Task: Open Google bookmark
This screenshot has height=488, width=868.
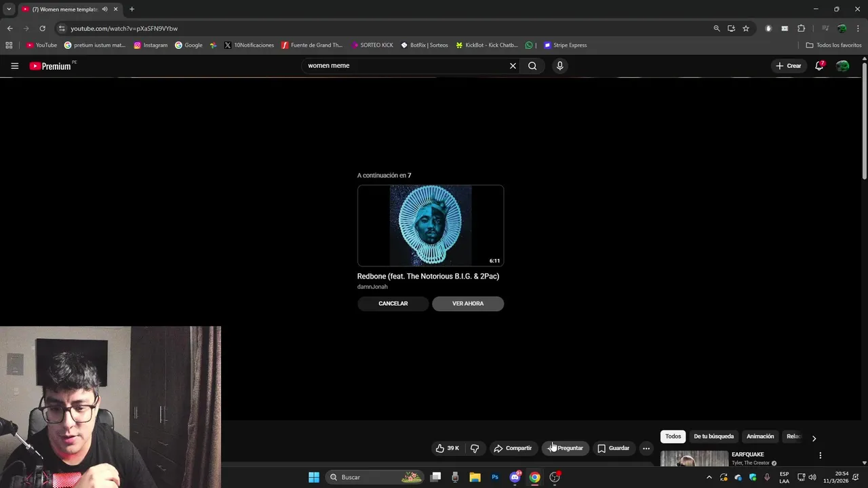Action: click(x=189, y=45)
